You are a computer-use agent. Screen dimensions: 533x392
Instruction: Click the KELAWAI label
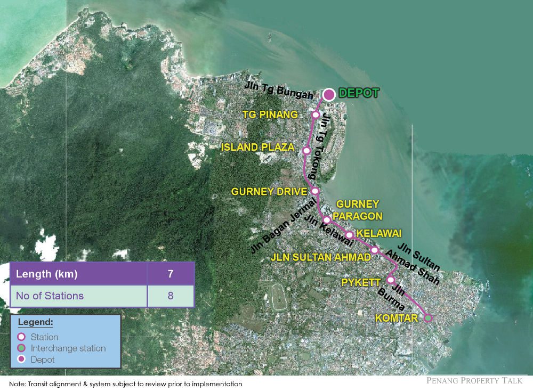coord(379,233)
